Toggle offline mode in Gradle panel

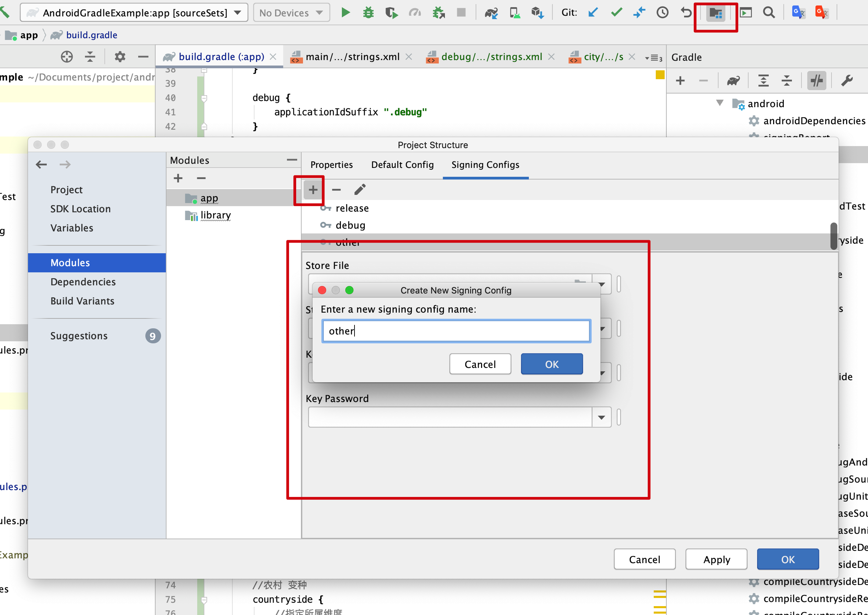pyautogui.click(x=816, y=81)
